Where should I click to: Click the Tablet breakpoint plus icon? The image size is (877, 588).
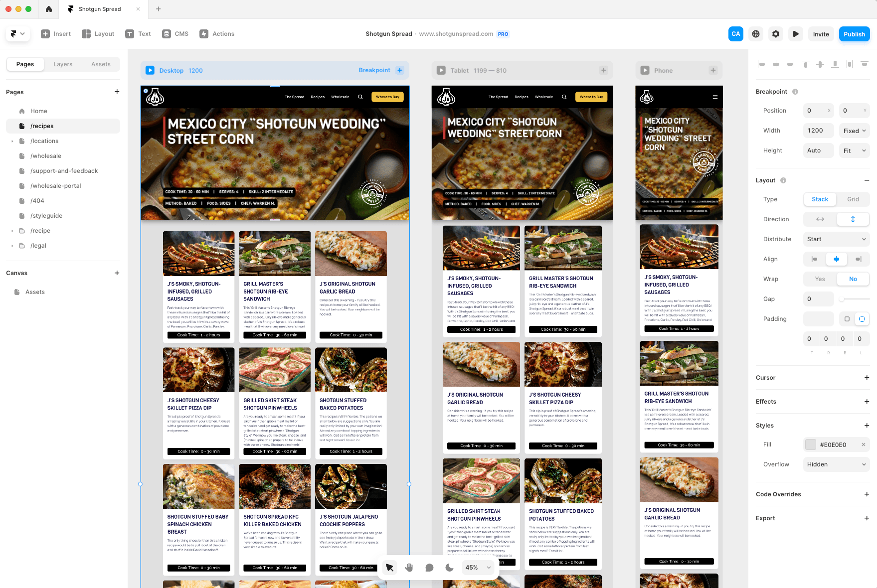point(604,70)
